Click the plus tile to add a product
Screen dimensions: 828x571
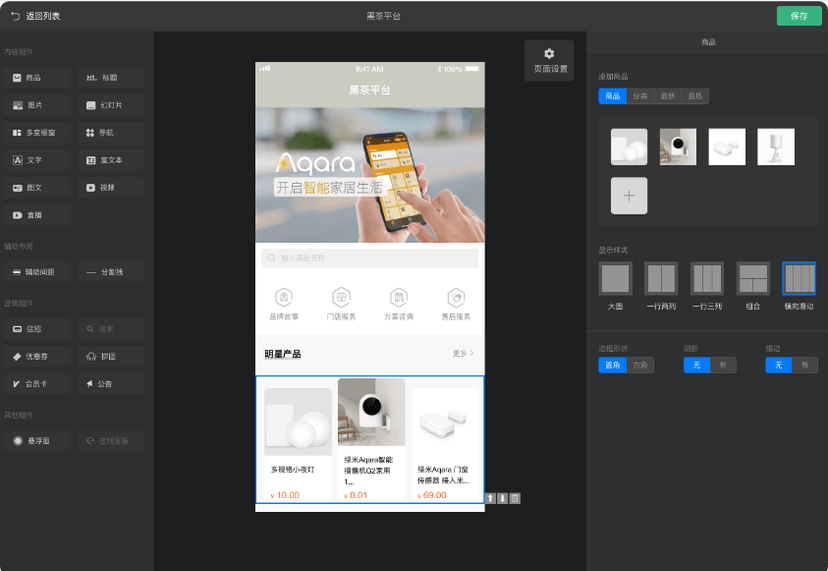pyautogui.click(x=629, y=196)
